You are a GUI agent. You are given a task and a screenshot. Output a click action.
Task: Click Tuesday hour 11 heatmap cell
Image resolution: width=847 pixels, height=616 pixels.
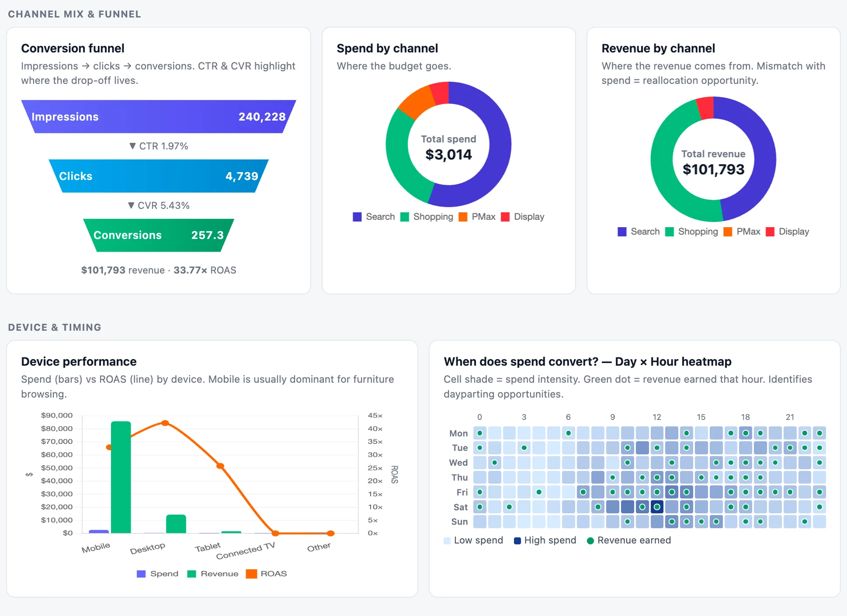[x=642, y=448]
